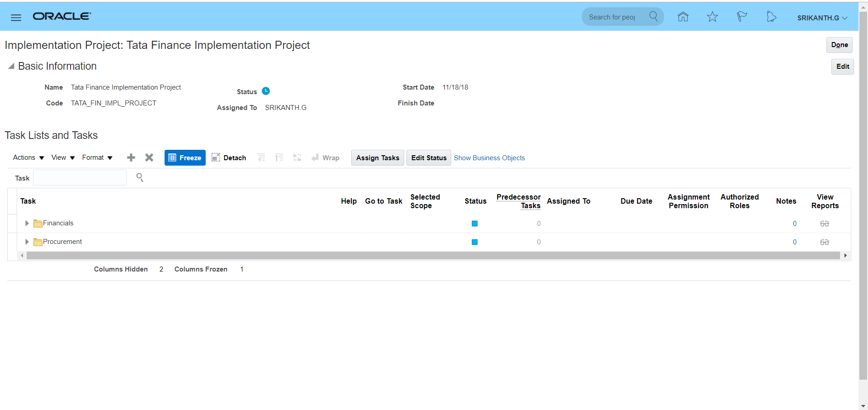Open Favorites star icon
Viewport: 868px width, 410px height.
[x=712, y=17]
